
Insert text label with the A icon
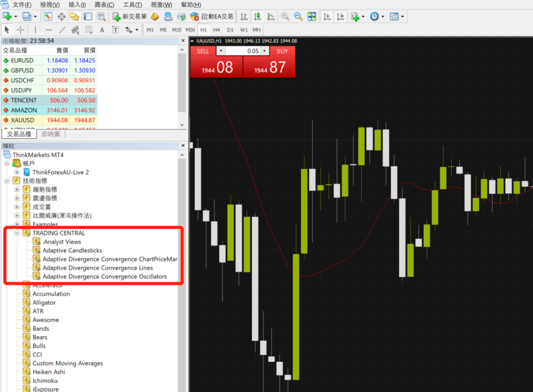[x=102, y=30]
